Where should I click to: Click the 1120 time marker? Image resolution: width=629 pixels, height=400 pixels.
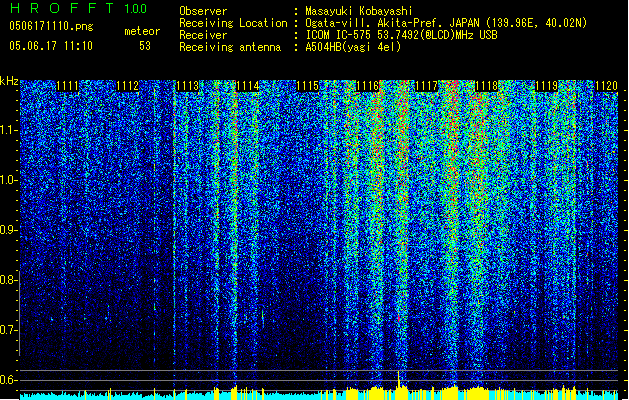606,87
